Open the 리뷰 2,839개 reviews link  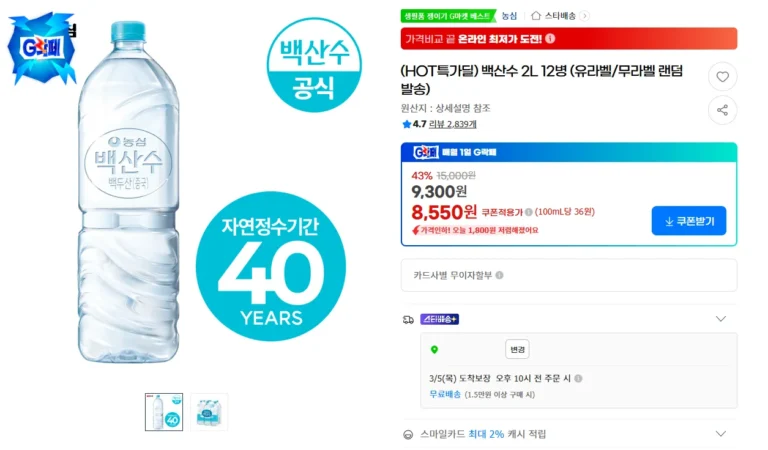(x=452, y=125)
